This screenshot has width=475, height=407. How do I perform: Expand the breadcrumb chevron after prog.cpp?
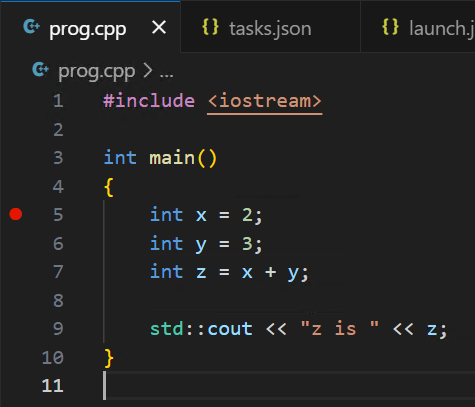[148, 71]
